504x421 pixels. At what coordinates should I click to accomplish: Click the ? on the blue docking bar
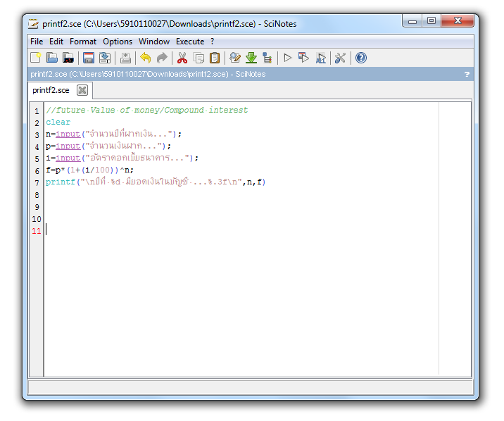click(x=467, y=74)
